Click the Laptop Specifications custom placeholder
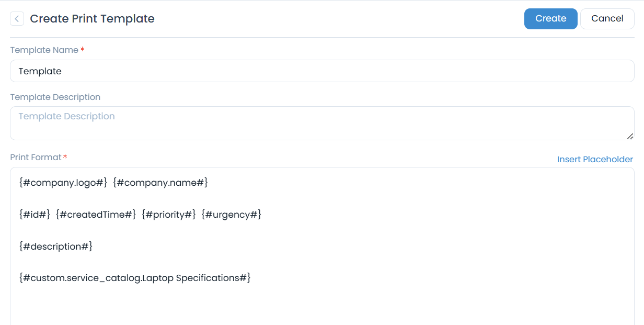The image size is (644, 325). click(135, 278)
